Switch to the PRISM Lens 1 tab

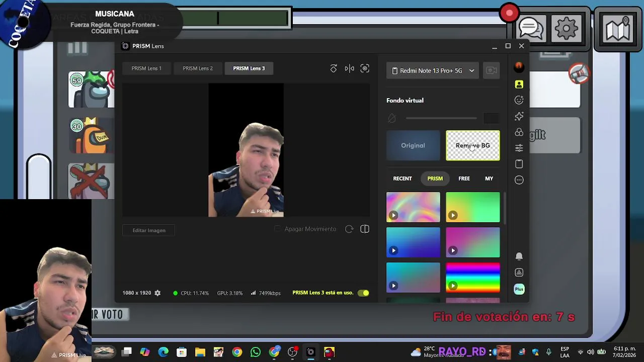tap(146, 68)
